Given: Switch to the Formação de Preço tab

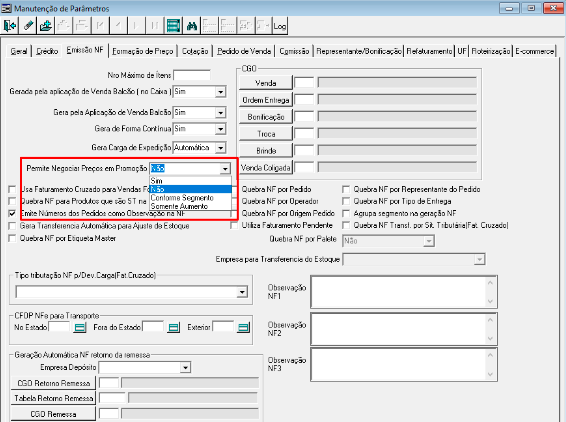Looking at the screenshot, I should (143, 51).
